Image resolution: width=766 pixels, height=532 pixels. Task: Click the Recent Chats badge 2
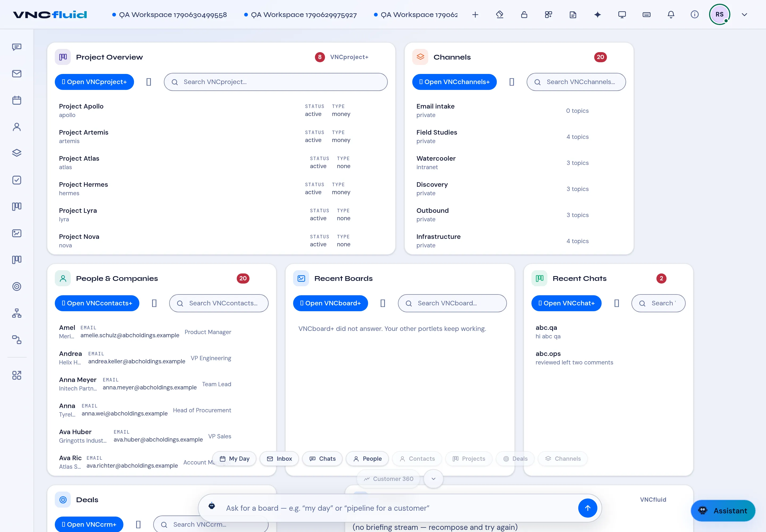tap(661, 278)
